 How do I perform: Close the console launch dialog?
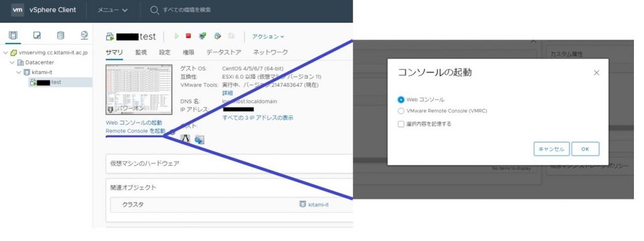[596, 73]
